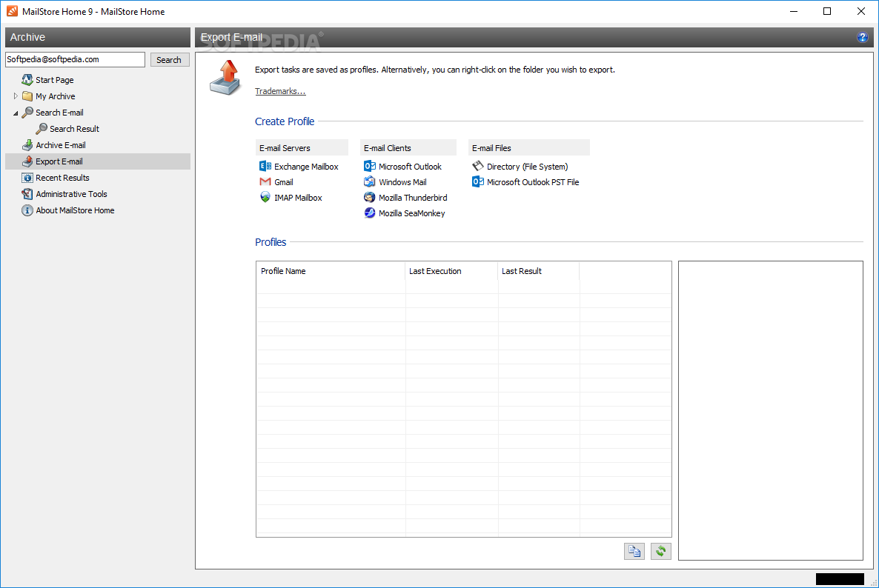Select Mozilla SeaMonkey export label
This screenshot has width=879, height=588.
(x=412, y=213)
